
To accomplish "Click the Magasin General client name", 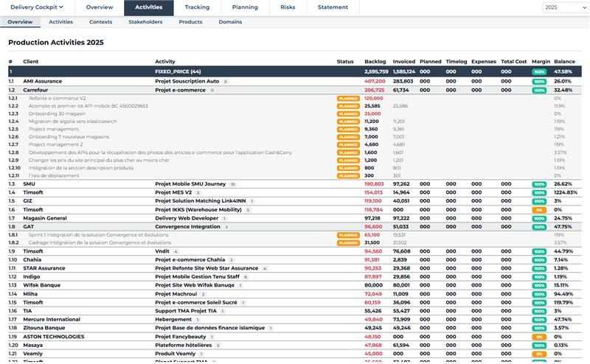I will pos(45,218).
